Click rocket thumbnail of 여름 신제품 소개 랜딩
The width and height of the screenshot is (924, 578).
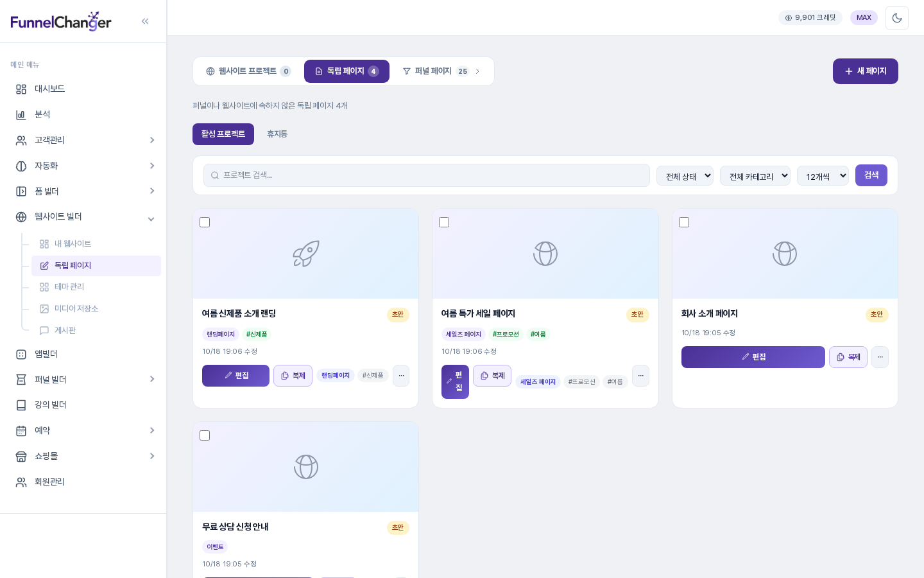(x=306, y=254)
